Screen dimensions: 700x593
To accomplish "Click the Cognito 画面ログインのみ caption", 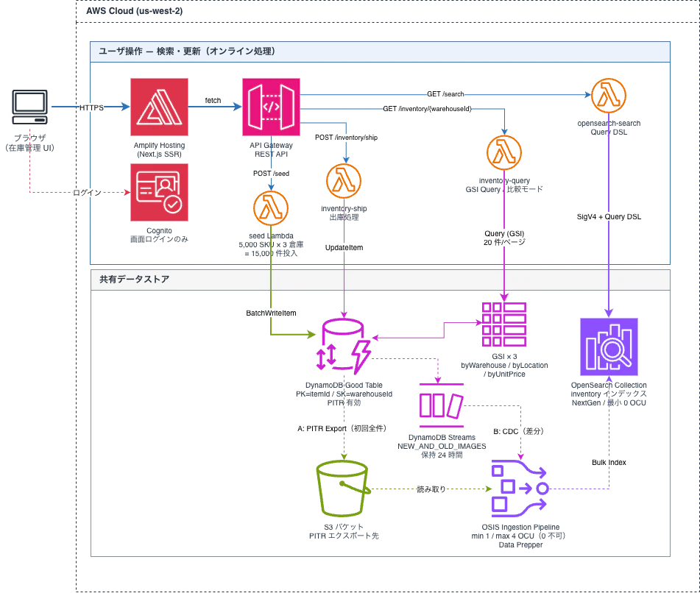I will [x=159, y=235].
